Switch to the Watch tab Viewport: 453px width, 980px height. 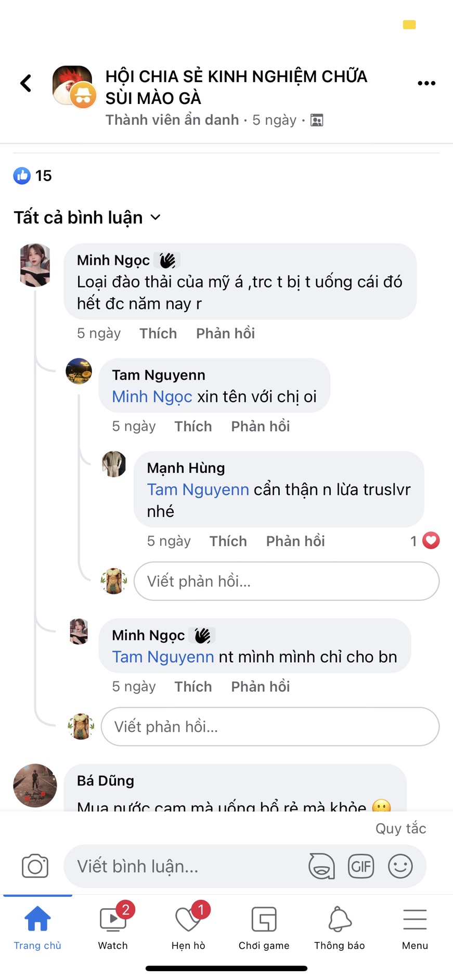(x=113, y=928)
